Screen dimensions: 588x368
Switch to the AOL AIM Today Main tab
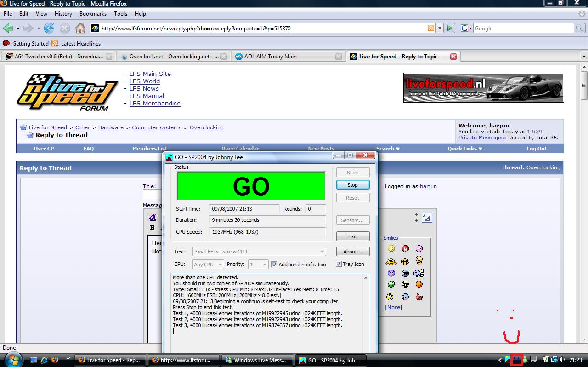pyautogui.click(x=288, y=57)
